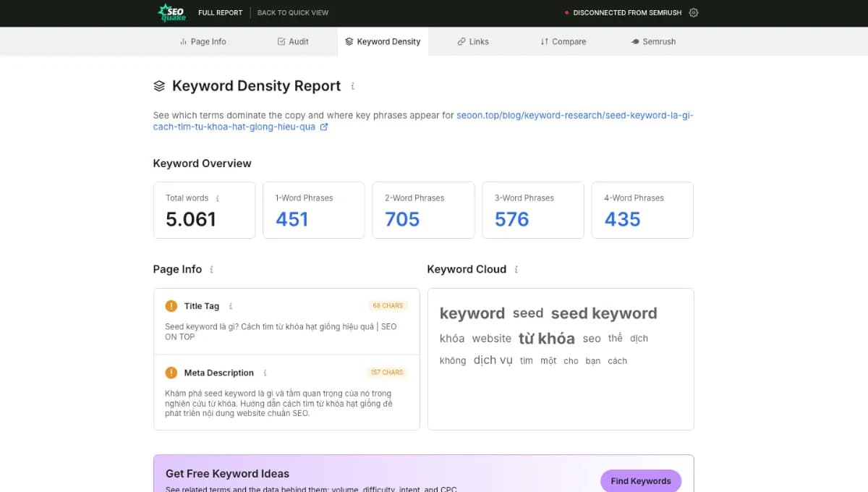Click the 68 CHARS badge
868x492 pixels.
coord(388,306)
